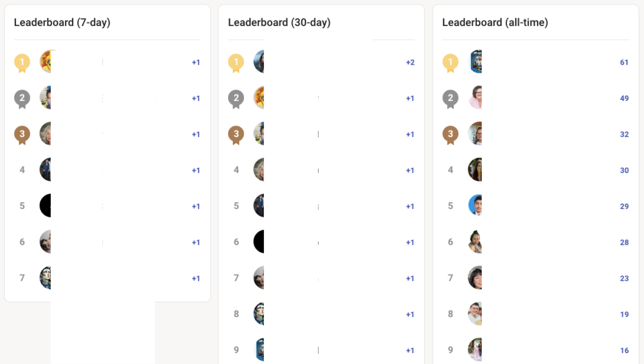Select the gold medal in 30-day leaderboard
Viewport: 644px width, 364px height.
click(236, 63)
